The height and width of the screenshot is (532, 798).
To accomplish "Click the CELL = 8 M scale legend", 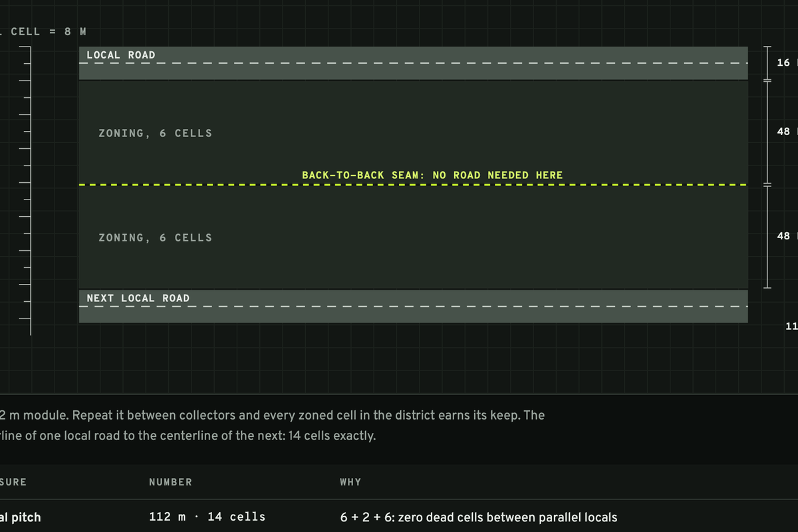I will tap(43, 32).
